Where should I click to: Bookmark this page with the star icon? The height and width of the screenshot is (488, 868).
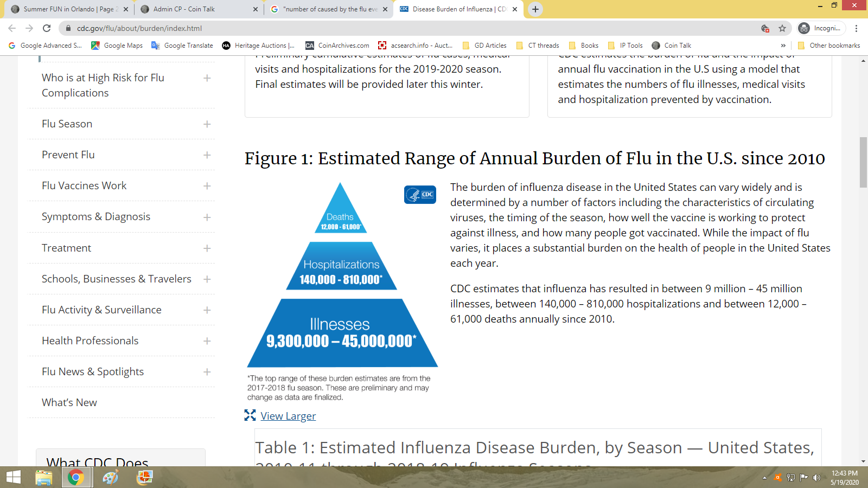click(782, 28)
